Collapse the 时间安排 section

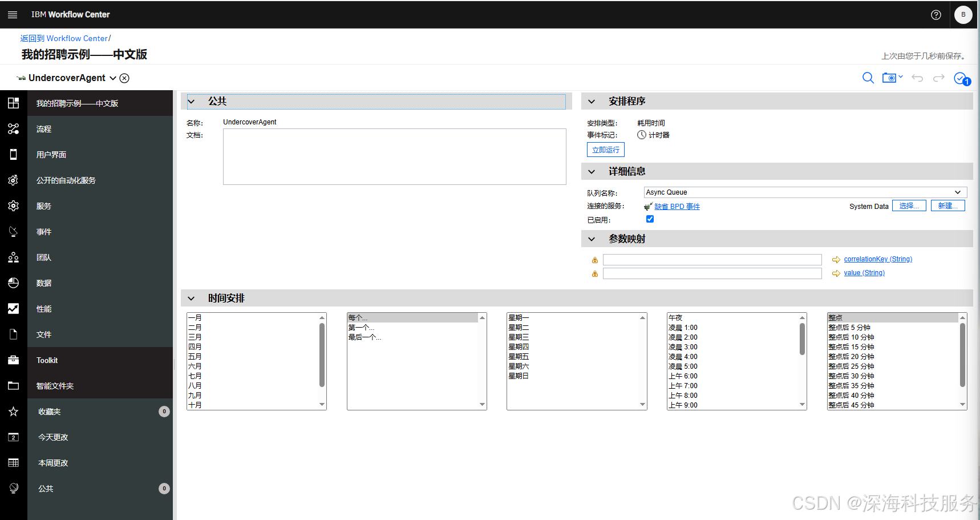coord(192,299)
